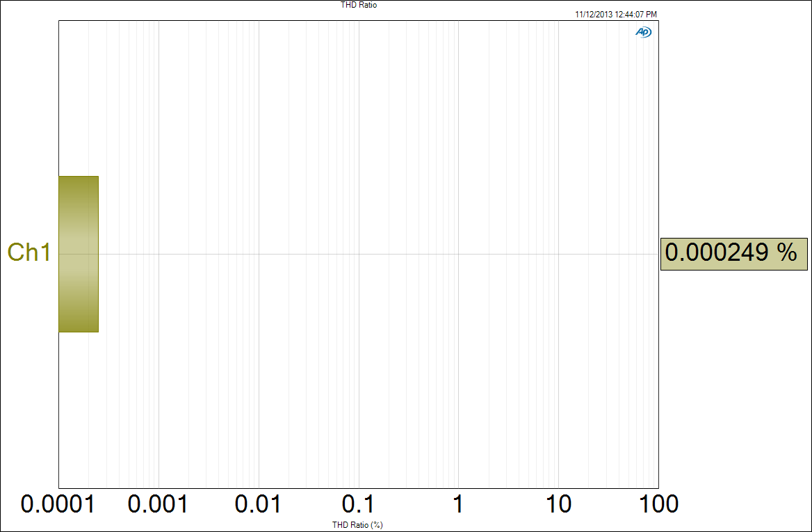Click the THD Ratio (%) axis label
Screen dimensions: 812x532
click(357, 525)
